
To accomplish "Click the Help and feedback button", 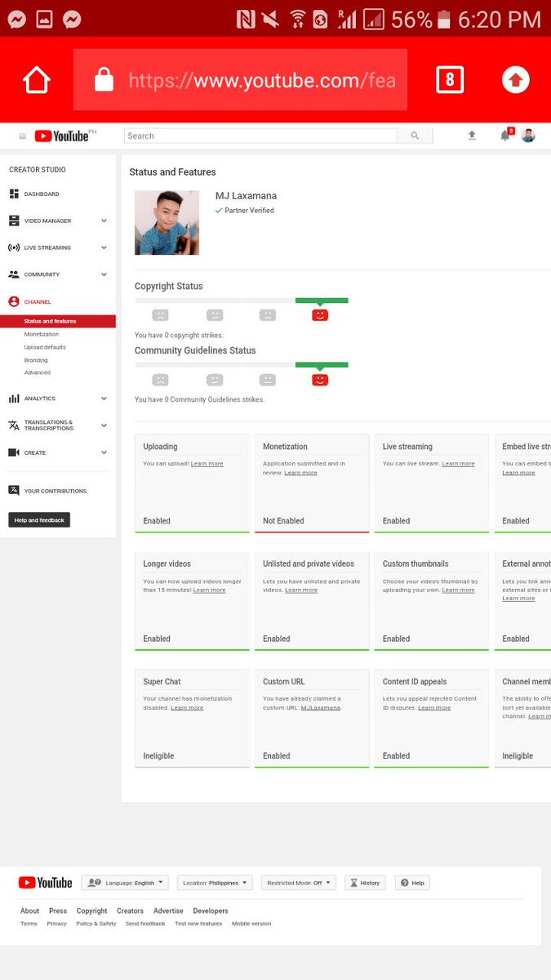I will click(x=39, y=520).
